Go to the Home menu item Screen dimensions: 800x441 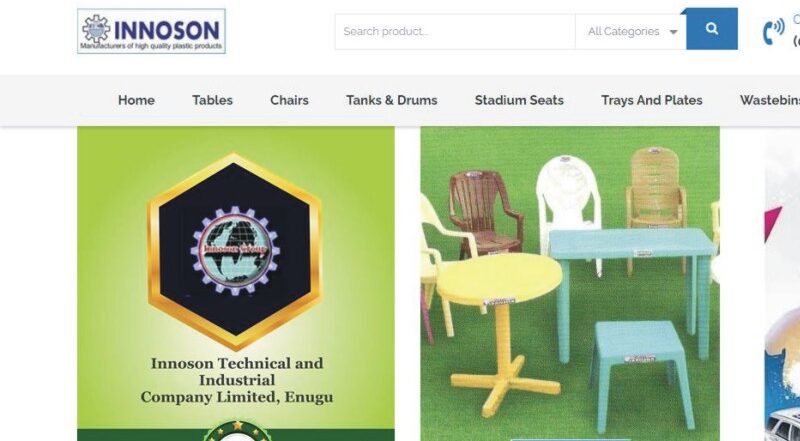coord(136,100)
